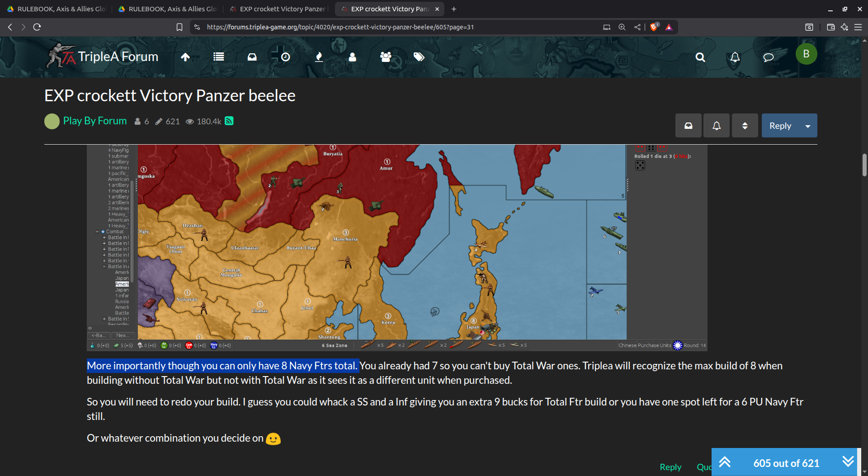The height and width of the screenshot is (476, 868).
Task: Open chats speech bubble icon
Action: pos(769,57)
